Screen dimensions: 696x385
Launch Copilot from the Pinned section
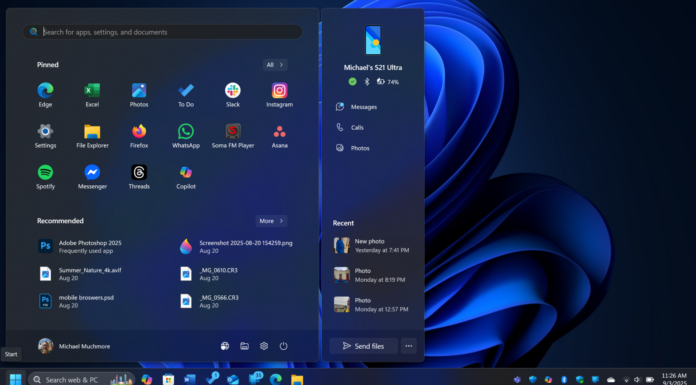pos(186,177)
